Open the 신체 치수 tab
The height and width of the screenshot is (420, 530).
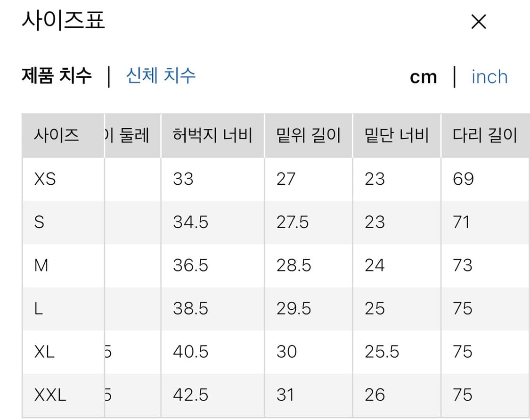pyautogui.click(x=160, y=75)
